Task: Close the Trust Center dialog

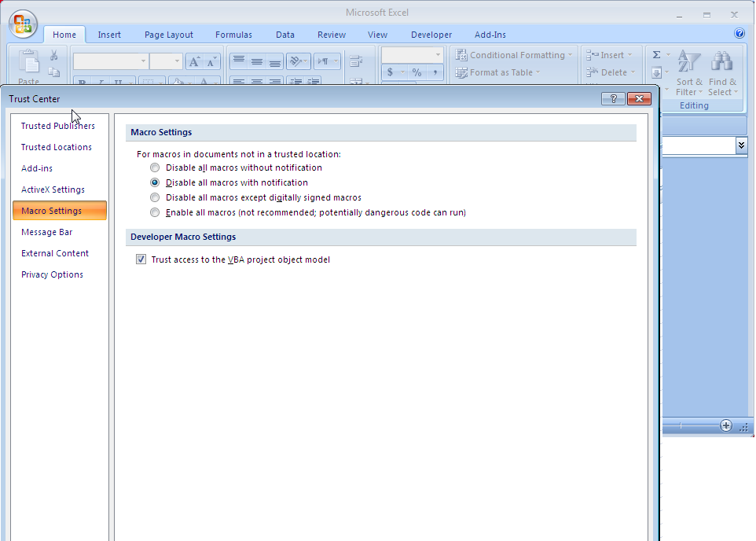Action: (x=640, y=98)
